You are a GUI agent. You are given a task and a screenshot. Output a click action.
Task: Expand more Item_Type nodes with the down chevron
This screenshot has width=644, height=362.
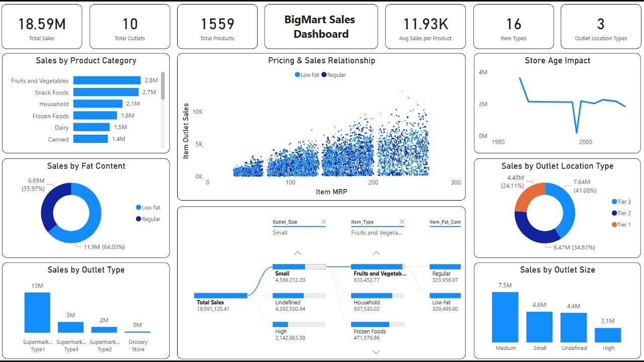point(376,352)
